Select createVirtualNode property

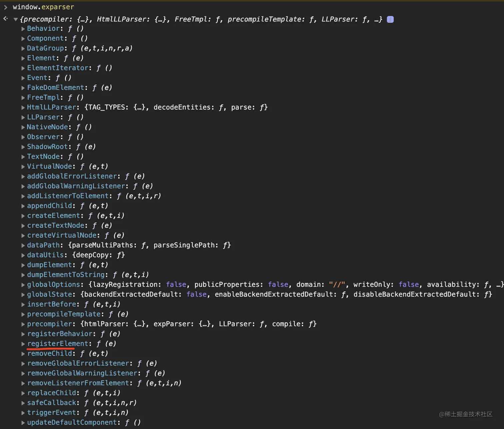click(x=61, y=235)
